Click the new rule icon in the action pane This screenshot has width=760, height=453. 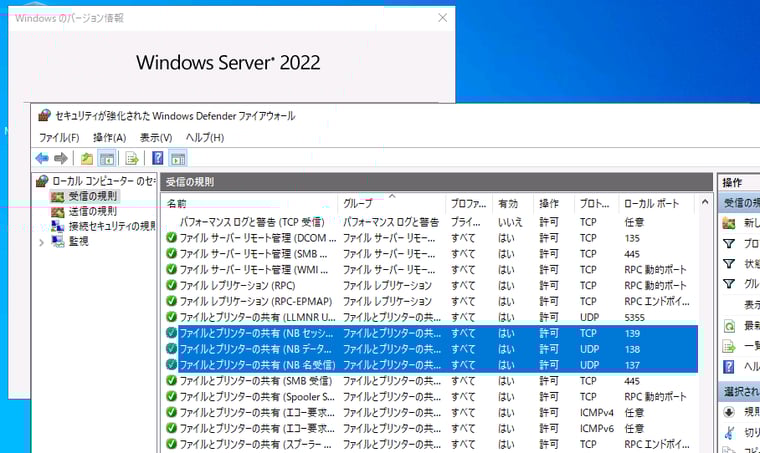click(728, 223)
